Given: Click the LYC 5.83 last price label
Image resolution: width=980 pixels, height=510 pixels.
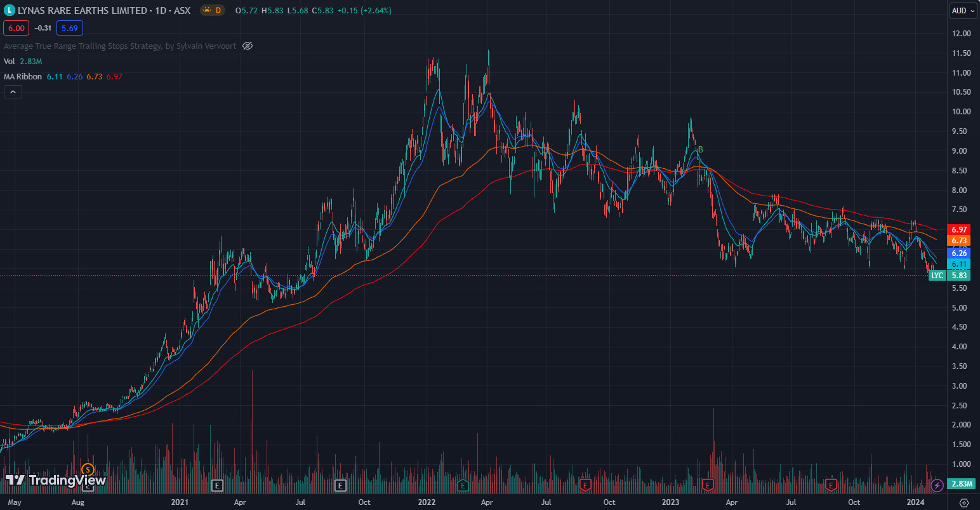Looking at the screenshot, I should click(950, 276).
